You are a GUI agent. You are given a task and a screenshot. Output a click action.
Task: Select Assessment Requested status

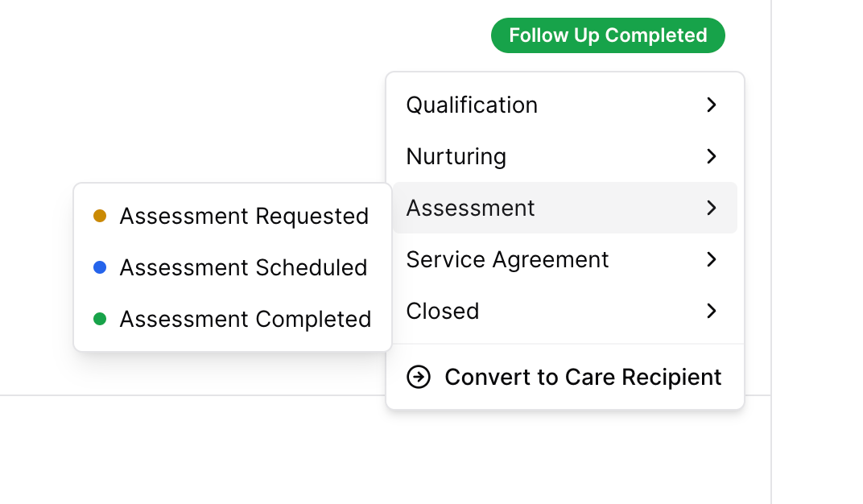(233, 216)
